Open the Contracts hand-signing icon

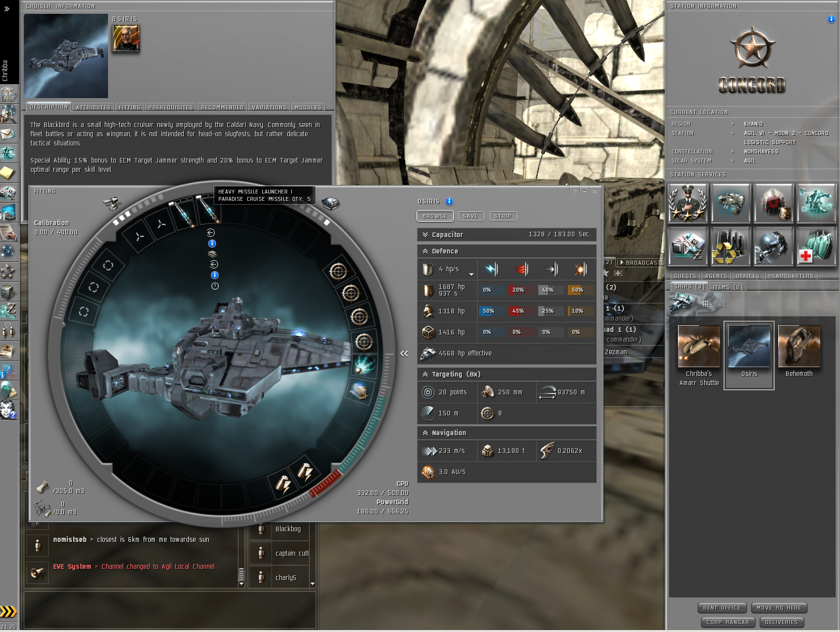pos(8,232)
